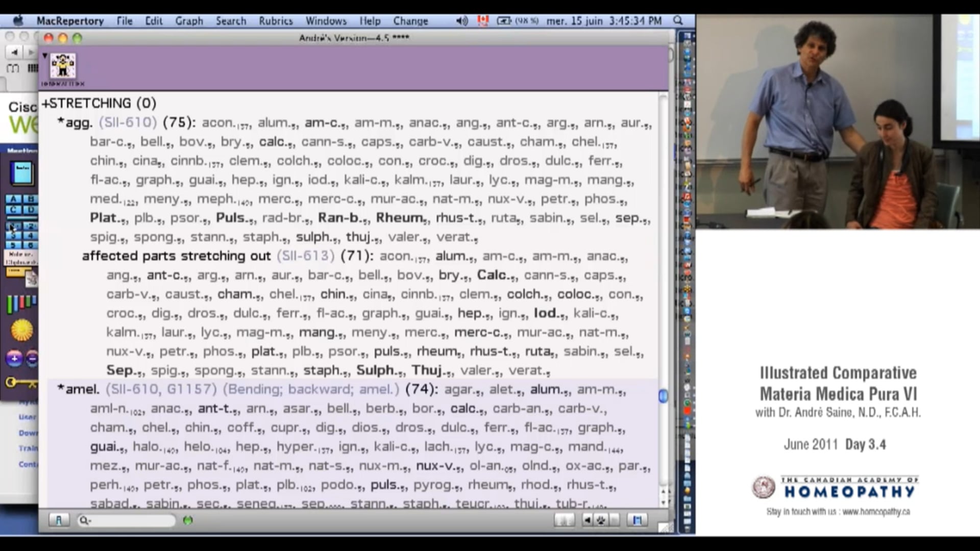The width and height of the screenshot is (980, 551).
Task: Click the volume icon in menu bar
Action: coord(461,21)
